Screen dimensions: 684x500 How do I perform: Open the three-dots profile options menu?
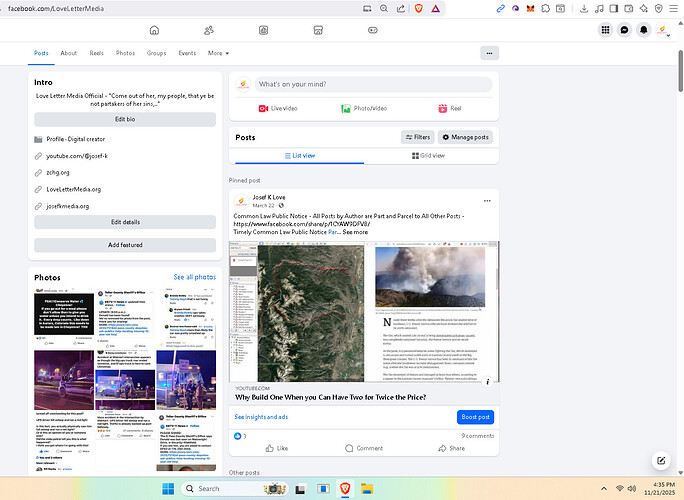[x=488, y=53]
